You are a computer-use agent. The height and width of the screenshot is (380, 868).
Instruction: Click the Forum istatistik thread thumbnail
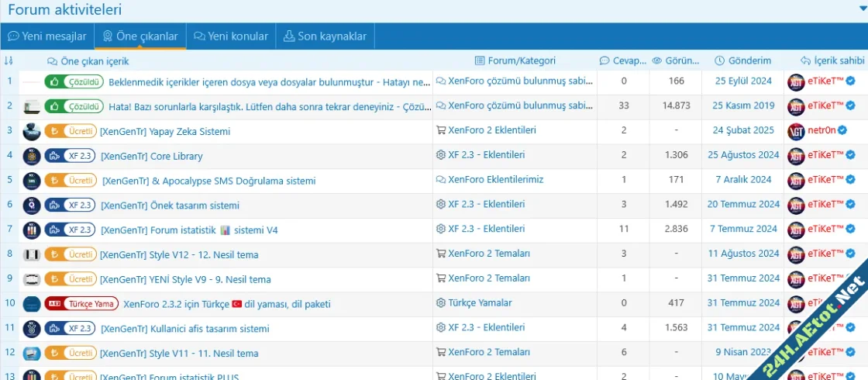tap(31, 230)
